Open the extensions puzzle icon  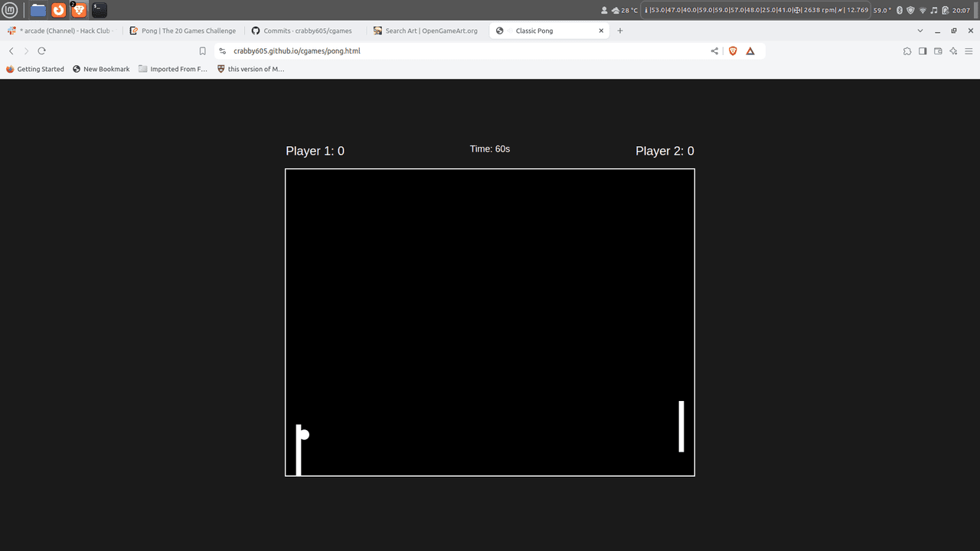tap(907, 51)
